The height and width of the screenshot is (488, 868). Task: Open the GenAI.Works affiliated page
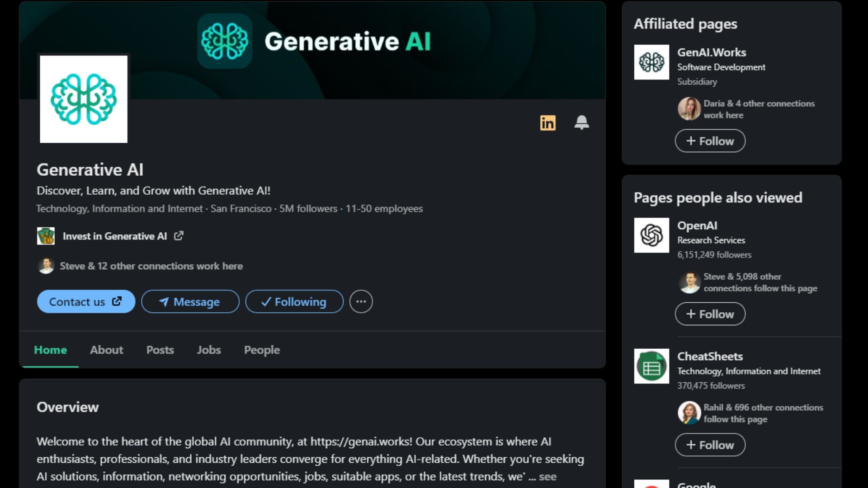[x=712, y=52]
